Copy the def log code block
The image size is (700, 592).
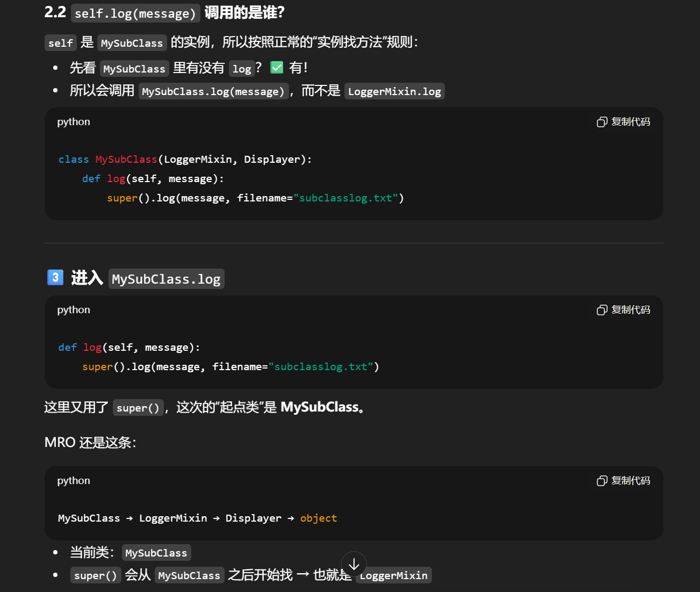623,310
